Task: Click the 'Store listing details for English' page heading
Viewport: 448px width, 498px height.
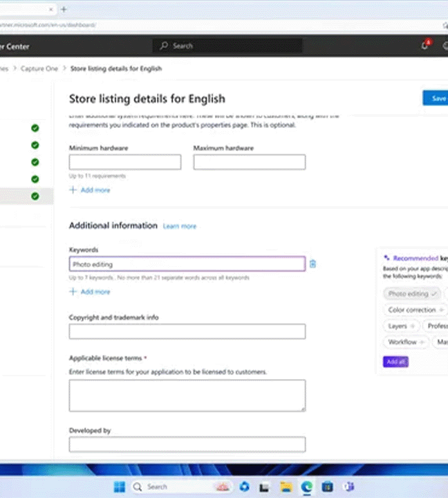Action: pos(147,99)
